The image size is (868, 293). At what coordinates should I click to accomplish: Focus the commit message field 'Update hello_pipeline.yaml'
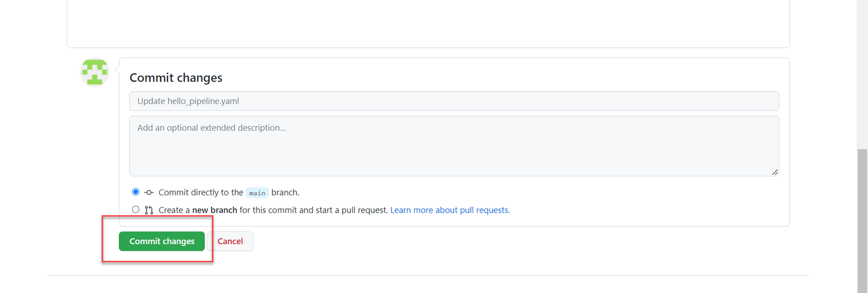pos(454,101)
